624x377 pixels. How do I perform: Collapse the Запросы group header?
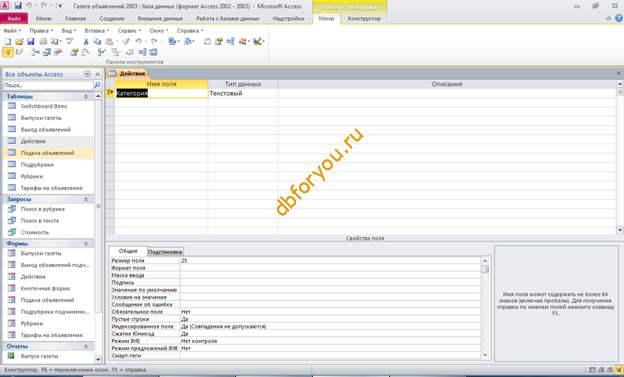(86, 199)
